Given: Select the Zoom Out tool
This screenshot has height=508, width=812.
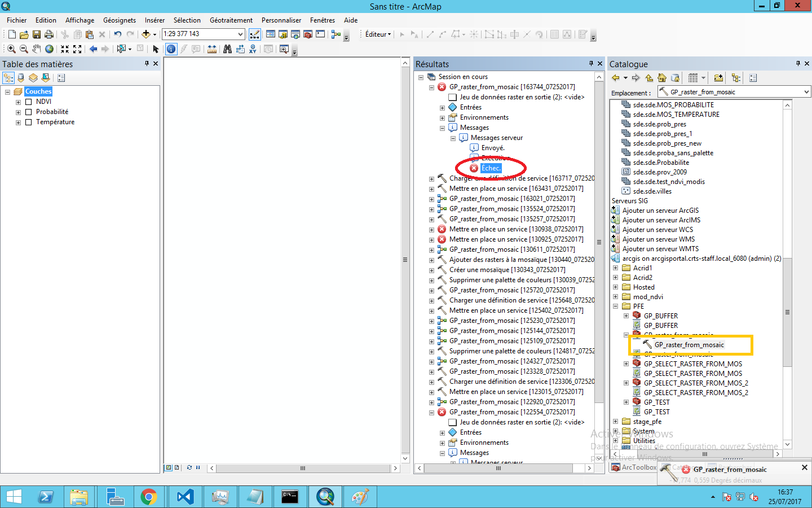Looking at the screenshot, I should (24, 49).
